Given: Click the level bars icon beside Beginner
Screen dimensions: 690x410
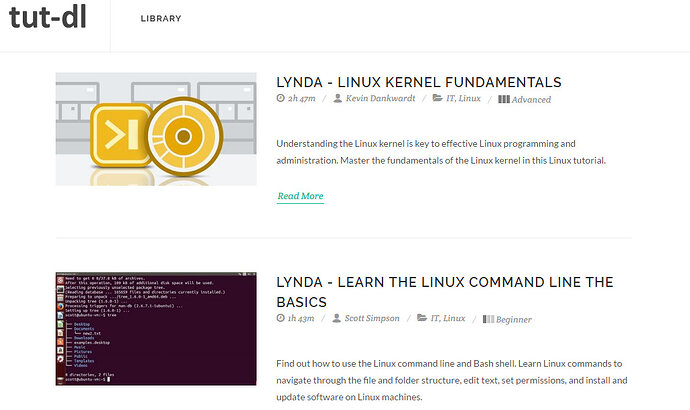Looking at the screenshot, I should click(x=488, y=319).
